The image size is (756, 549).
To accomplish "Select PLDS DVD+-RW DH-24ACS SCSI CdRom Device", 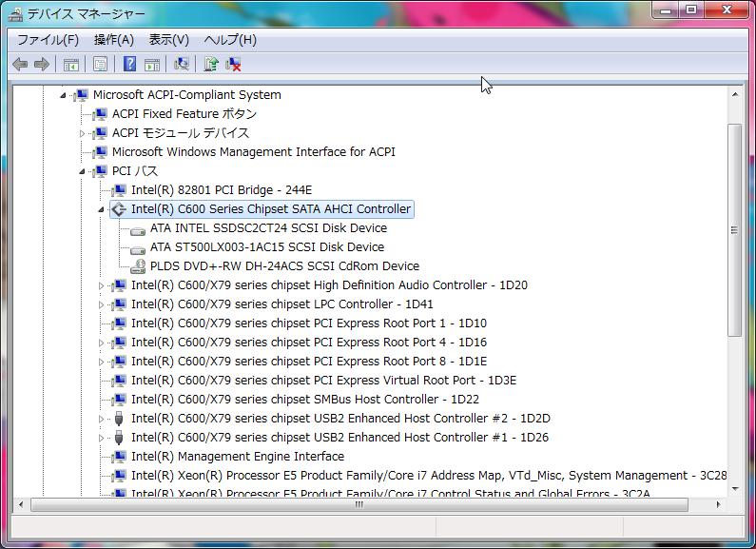I will (284, 266).
